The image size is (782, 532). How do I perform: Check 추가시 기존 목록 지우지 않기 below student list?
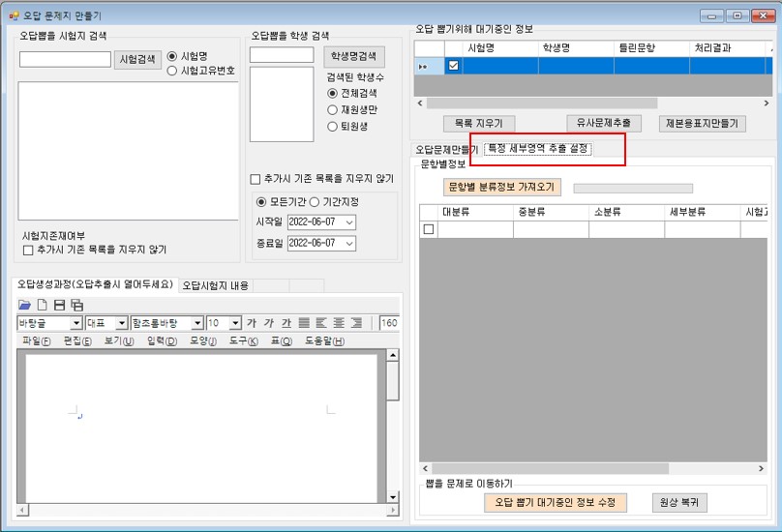pos(256,179)
